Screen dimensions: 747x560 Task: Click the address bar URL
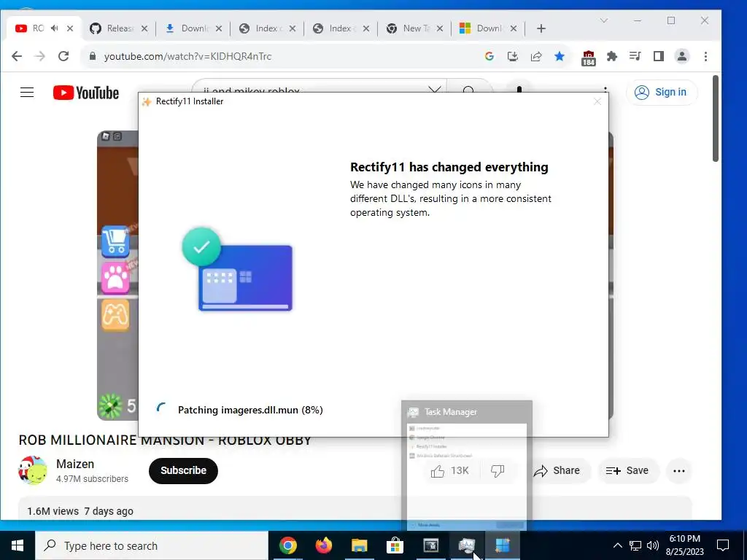[x=187, y=56]
